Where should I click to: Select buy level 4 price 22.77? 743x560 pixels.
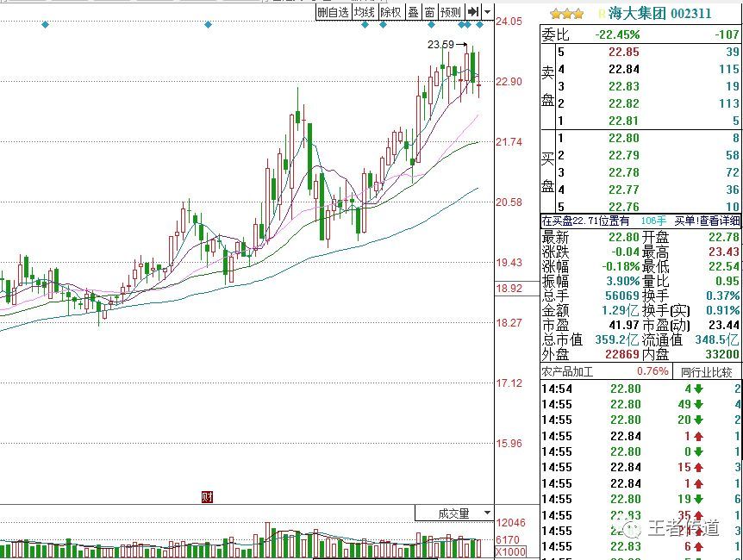(623, 190)
